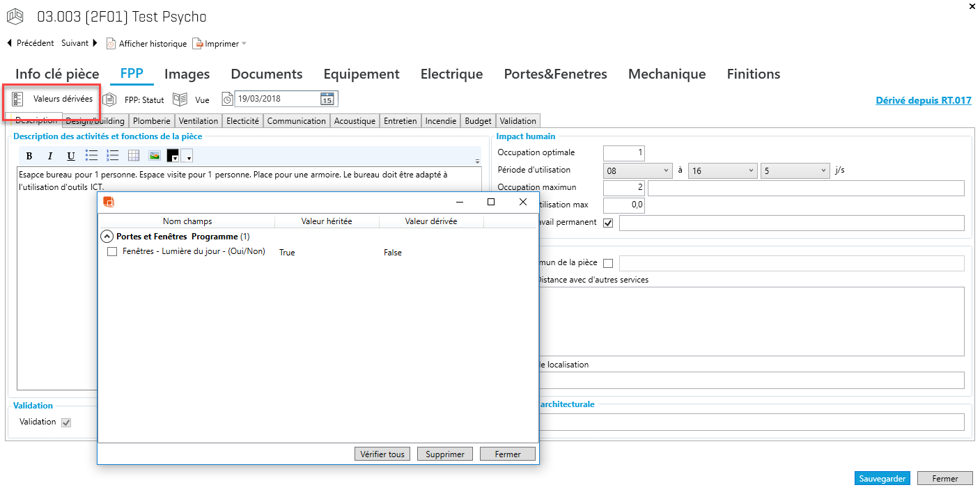Open the calendar date picker icon

(327, 99)
